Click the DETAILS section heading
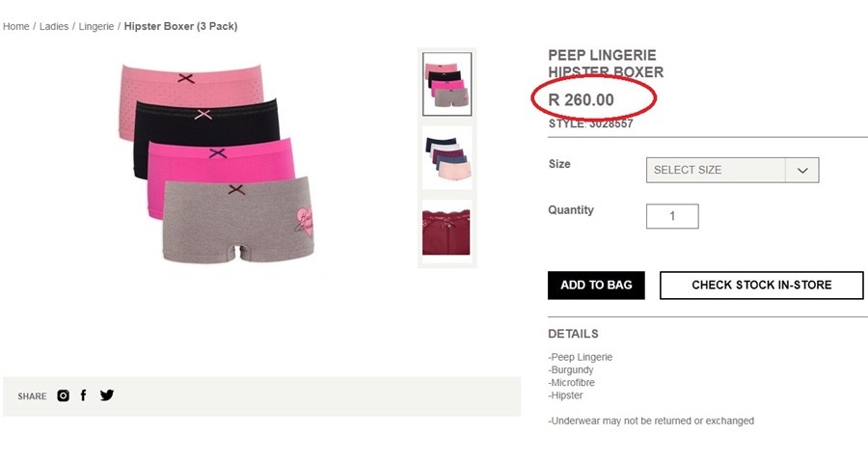Screen dimensions: 868x463 [573, 334]
